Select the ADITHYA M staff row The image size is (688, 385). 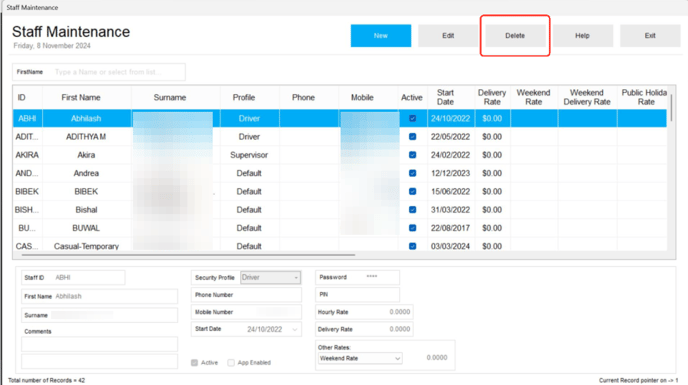click(x=340, y=137)
